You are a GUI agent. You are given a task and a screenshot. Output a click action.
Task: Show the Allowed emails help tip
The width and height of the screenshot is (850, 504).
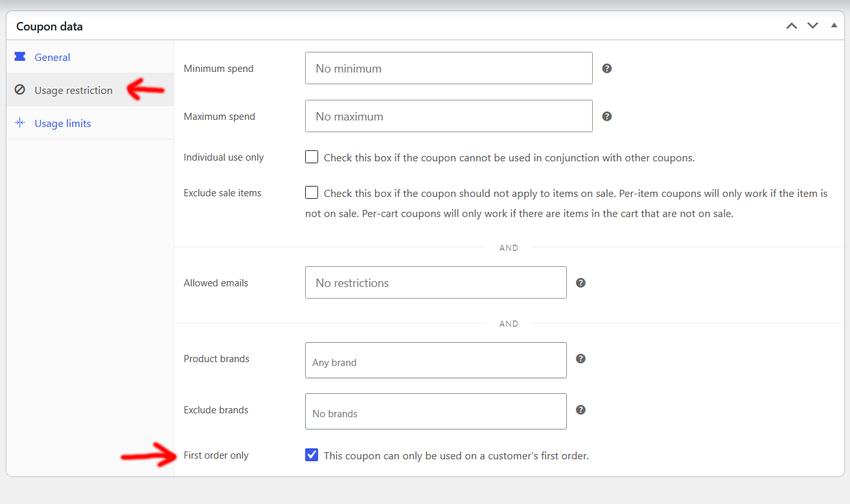pos(581,283)
